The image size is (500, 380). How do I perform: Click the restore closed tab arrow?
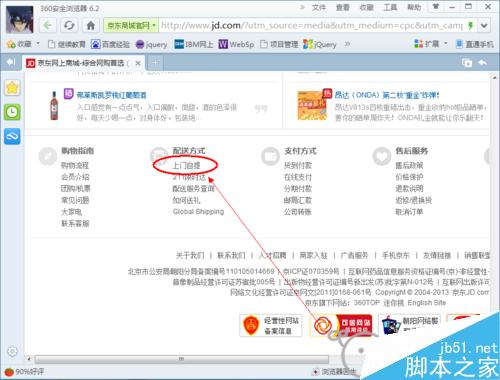point(483,62)
